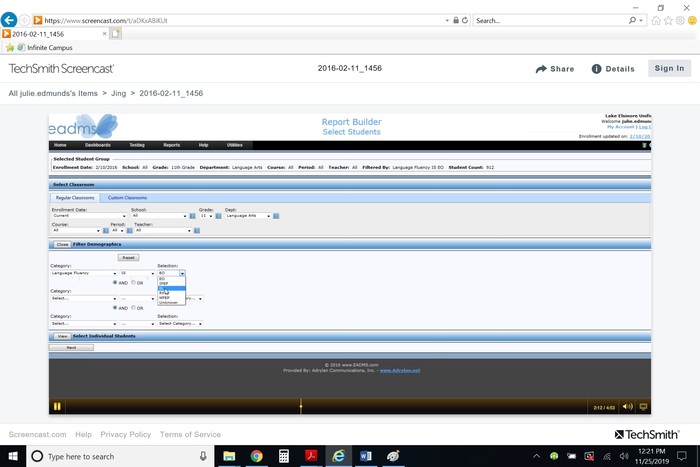The height and width of the screenshot is (467, 700).
Task: Open Google Chrome from the taskbar
Action: 256,456
